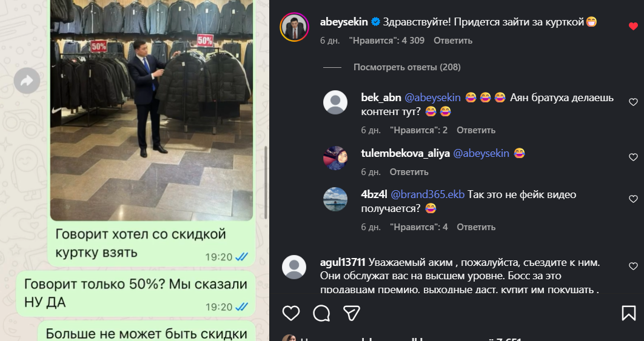This screenshot has height=341, width=644.
Task: Open @brand365.ekb mention link
Action: tap(428, 194)
